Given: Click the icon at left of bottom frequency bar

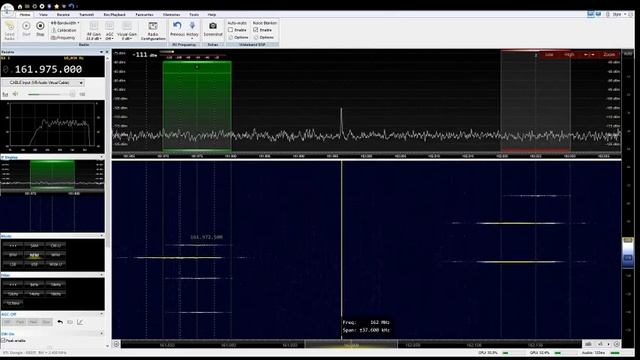Looking at the screenshot, I should 116,344.
